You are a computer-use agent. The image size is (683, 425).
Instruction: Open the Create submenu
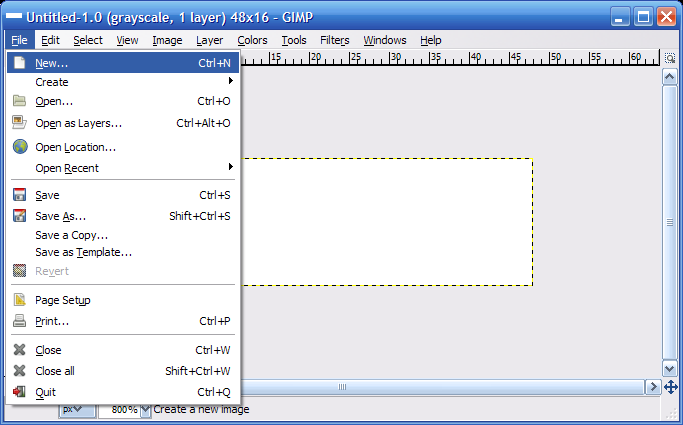click(123, 82)
